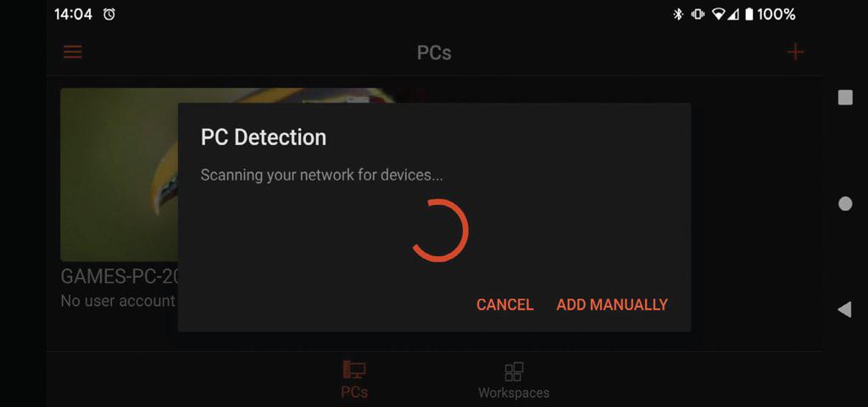Cancel the PC Detection scan

tap(505, 305)
